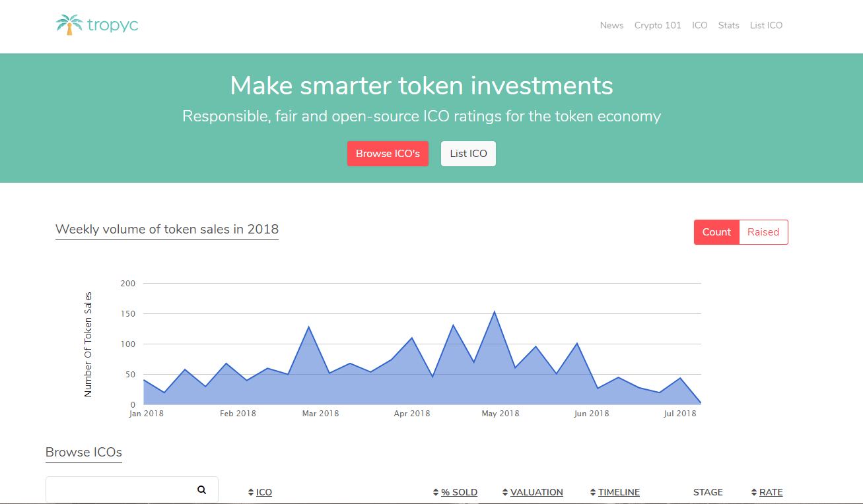Enable the Count chart mode

pyautogui.click(x=716, y=232)
